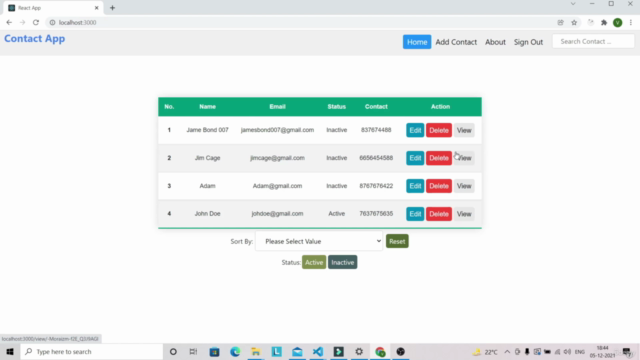The image size is (640, 360).
Task: Open Task View icon on taskbar
Action: point(193,351)
